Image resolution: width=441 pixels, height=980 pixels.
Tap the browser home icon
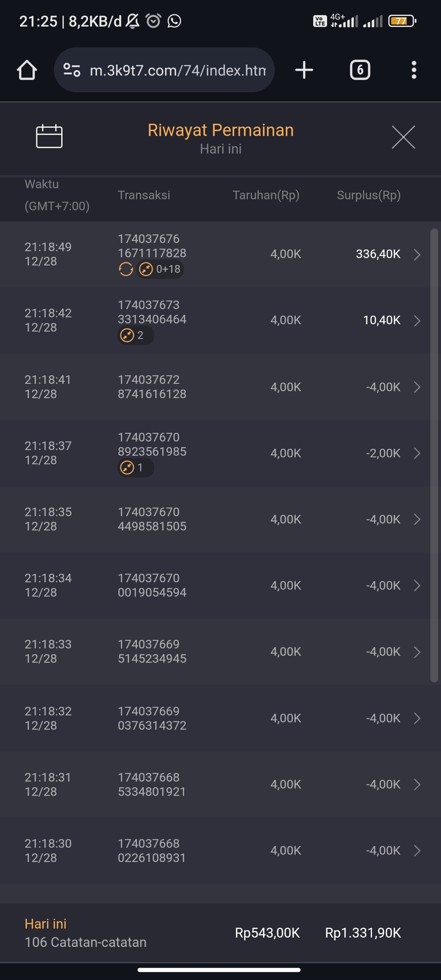point(27,70)
